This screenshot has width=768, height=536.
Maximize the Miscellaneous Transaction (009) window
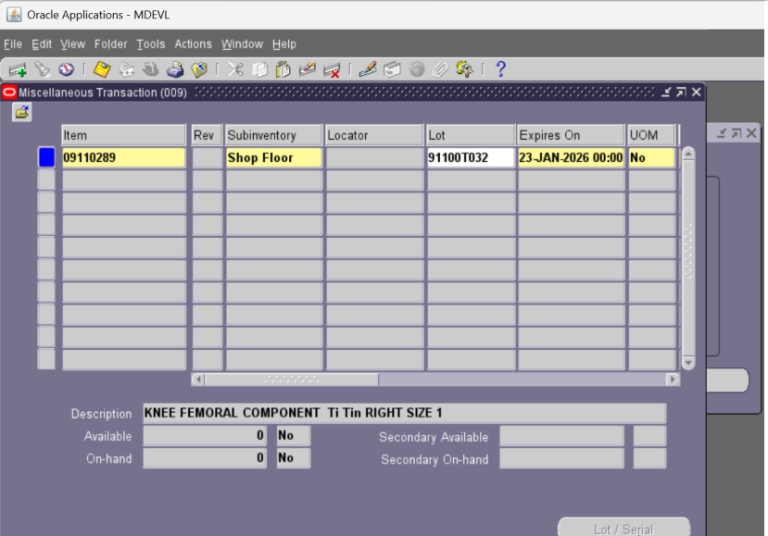click(x=681, y=92)
